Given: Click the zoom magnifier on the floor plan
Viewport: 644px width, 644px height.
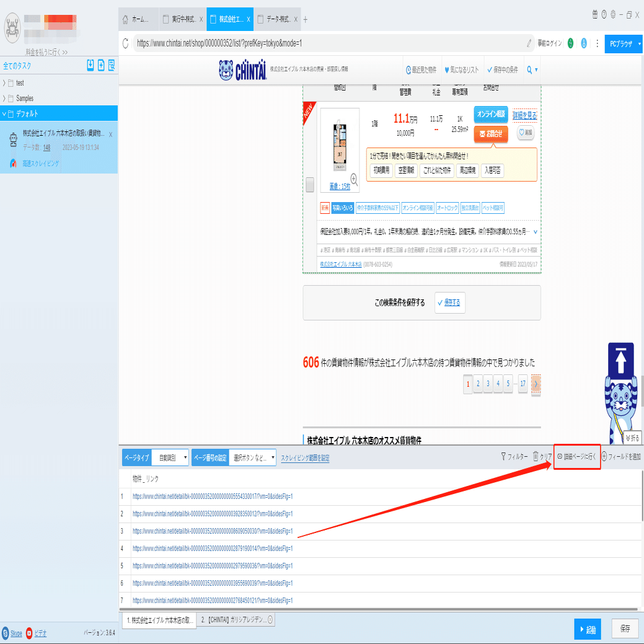Looking at the screenshot, I should (354, 179).
